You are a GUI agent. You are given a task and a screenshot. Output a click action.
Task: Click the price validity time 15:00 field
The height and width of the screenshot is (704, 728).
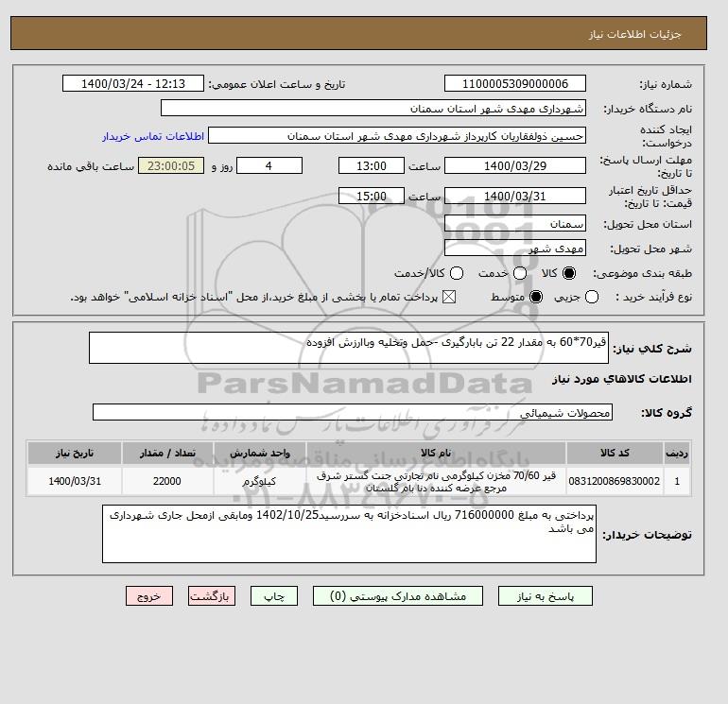pyautogui.click(x=372, y=196)
